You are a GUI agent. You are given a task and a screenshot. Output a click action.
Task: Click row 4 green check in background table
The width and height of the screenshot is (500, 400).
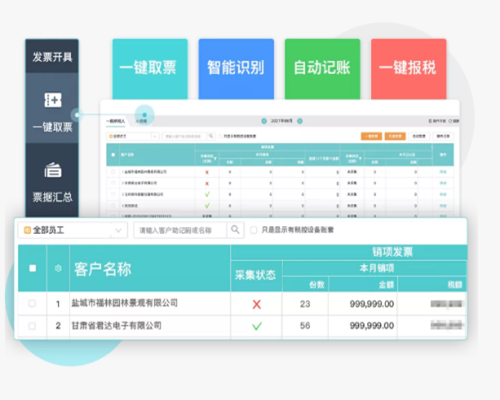207,205
